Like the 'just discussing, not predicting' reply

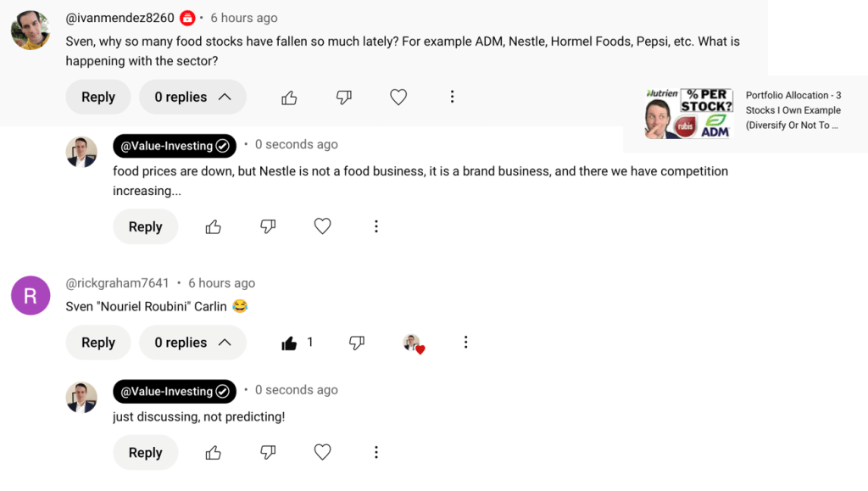(214, 453)
